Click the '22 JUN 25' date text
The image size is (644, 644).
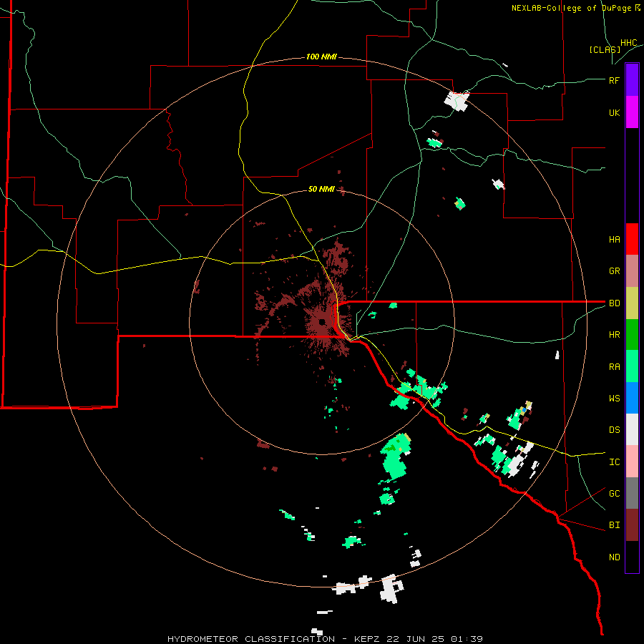tap(417, 639)
